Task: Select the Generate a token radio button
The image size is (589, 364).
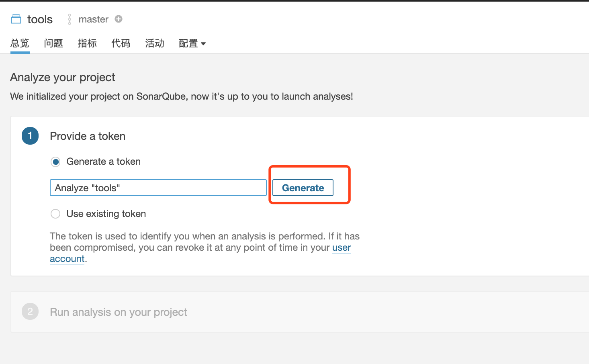Action: pos(55,162)
